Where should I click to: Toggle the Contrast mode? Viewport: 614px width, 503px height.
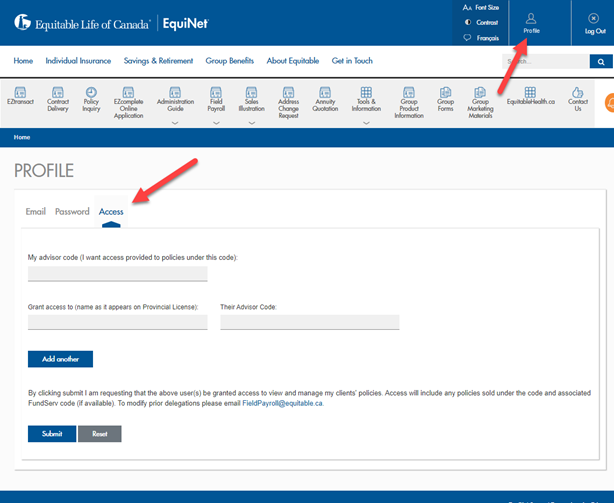pos(481,23)
